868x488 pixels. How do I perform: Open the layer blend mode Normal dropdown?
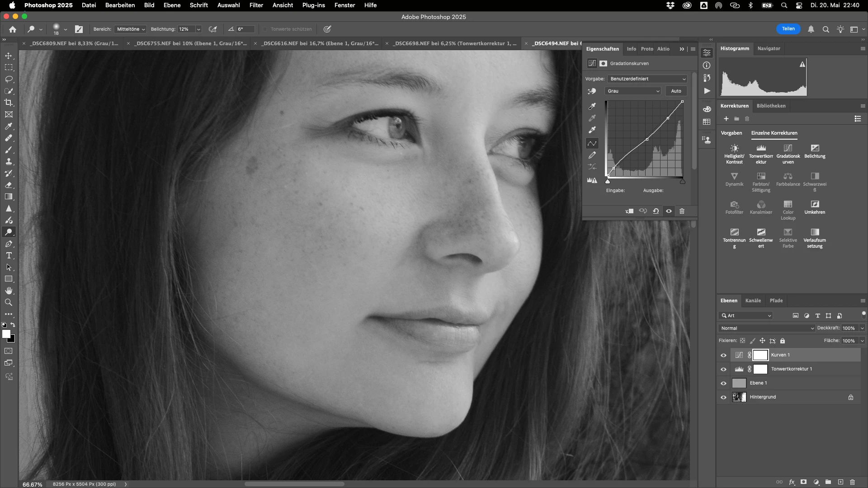click(x=767, y=328)
